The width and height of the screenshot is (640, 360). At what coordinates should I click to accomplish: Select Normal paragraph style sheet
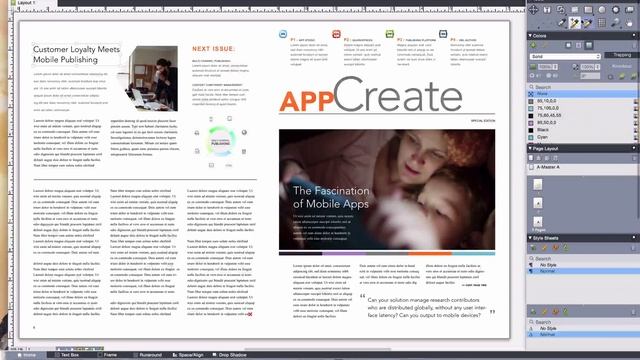click(583, 271)
